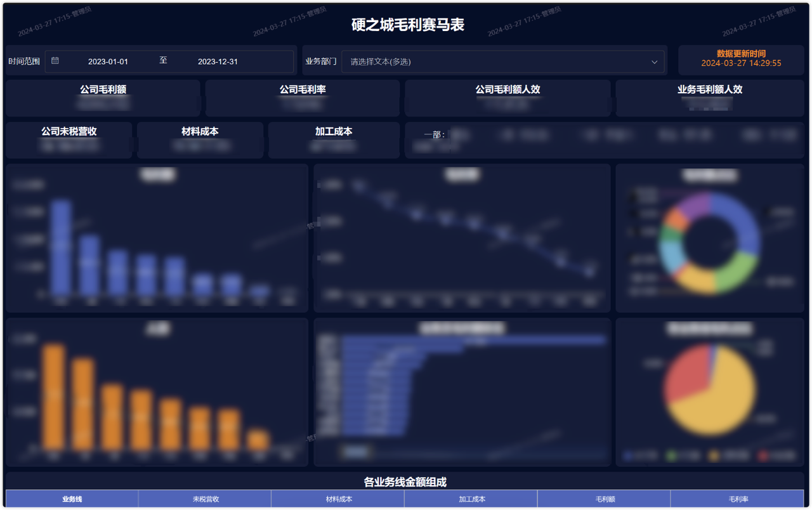The width and height of the screenshot is (812, 510).
Task: Click the 毛利额 table column header
Action: (605, 499)
